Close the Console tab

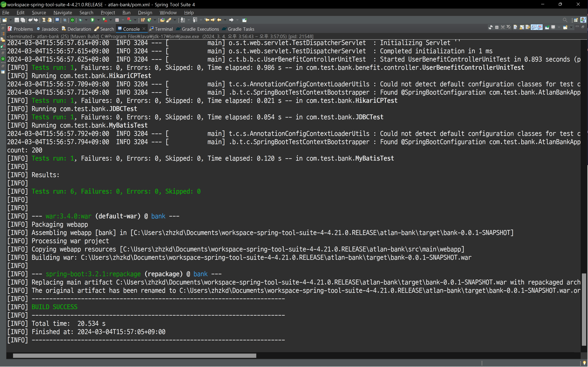pyautogui.click(x=144, y=29)
